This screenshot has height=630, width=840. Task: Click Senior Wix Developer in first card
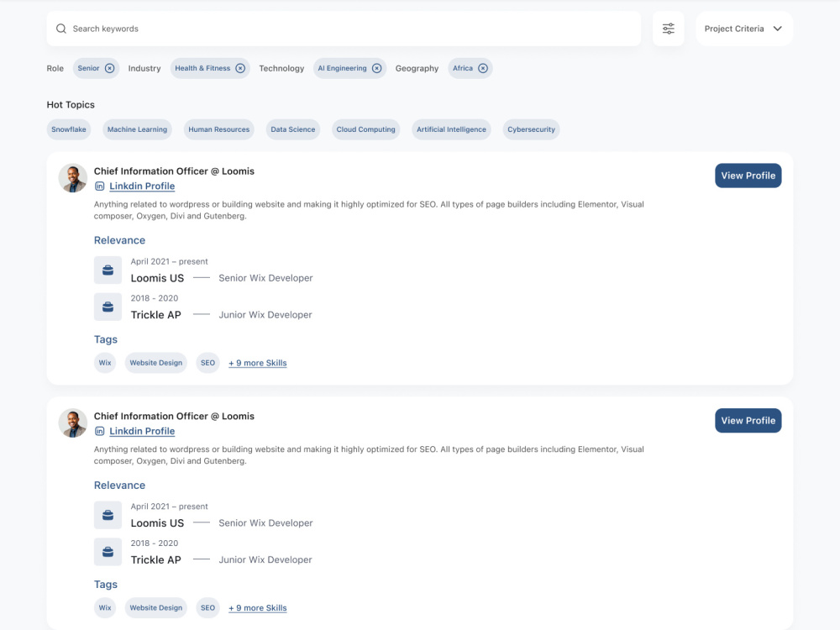click(x=265, y=278)
